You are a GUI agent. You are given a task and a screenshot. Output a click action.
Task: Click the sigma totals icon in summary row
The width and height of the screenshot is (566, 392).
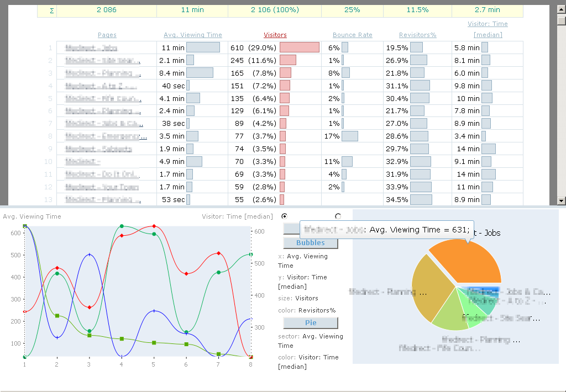(52, 10)
